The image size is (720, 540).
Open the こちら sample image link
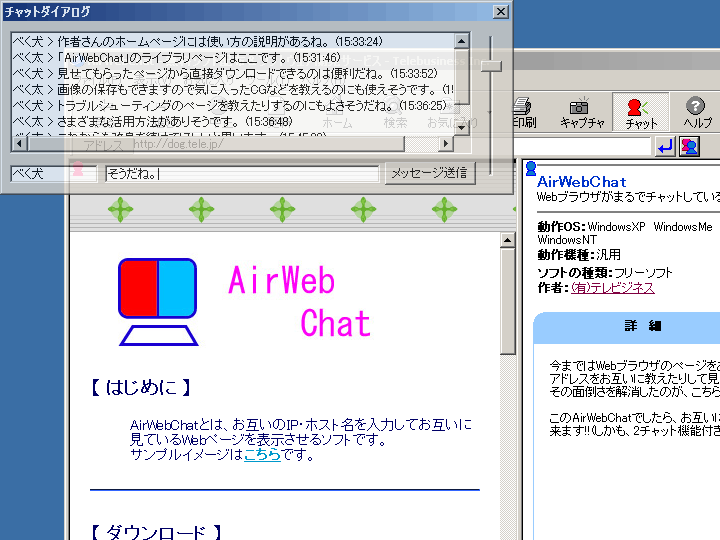point(262,455)
